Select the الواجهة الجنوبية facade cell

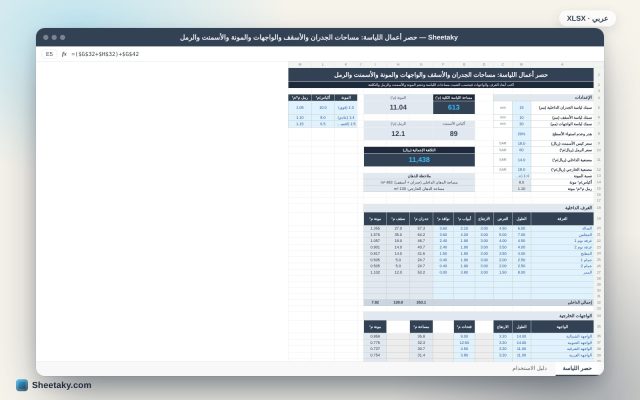(x=562, y=343)
